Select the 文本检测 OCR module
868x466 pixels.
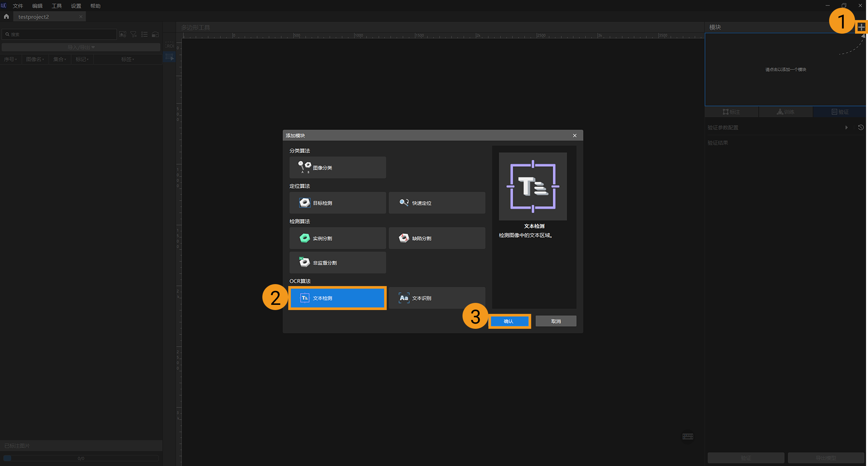pyautogui.click(x=337, y=298)
